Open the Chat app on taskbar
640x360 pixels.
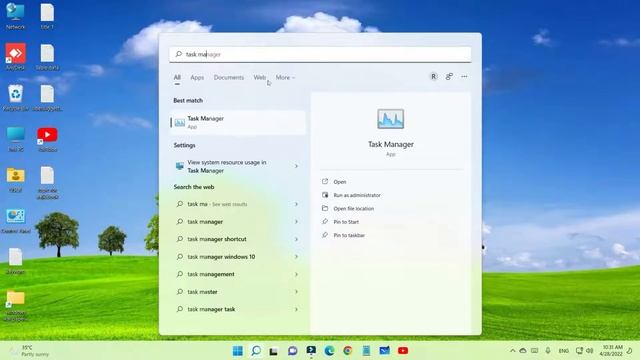[292, 351]
